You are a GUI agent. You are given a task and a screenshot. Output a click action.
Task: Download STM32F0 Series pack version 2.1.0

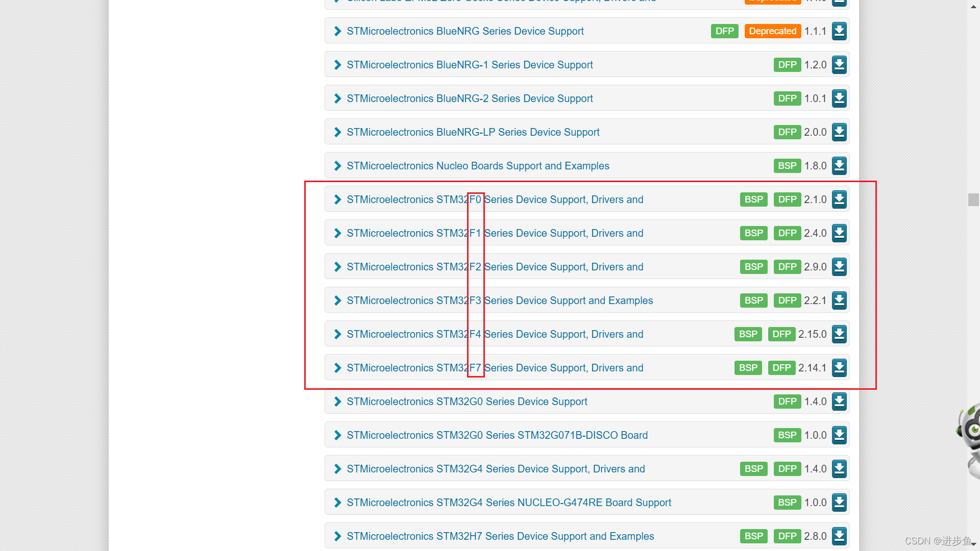click(x=839, y=199)
